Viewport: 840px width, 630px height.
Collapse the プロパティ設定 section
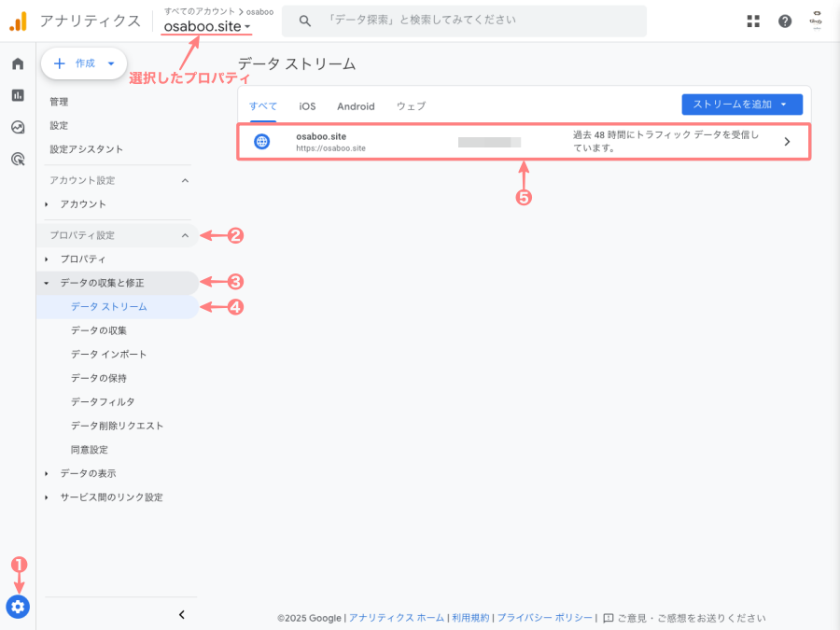185,235
